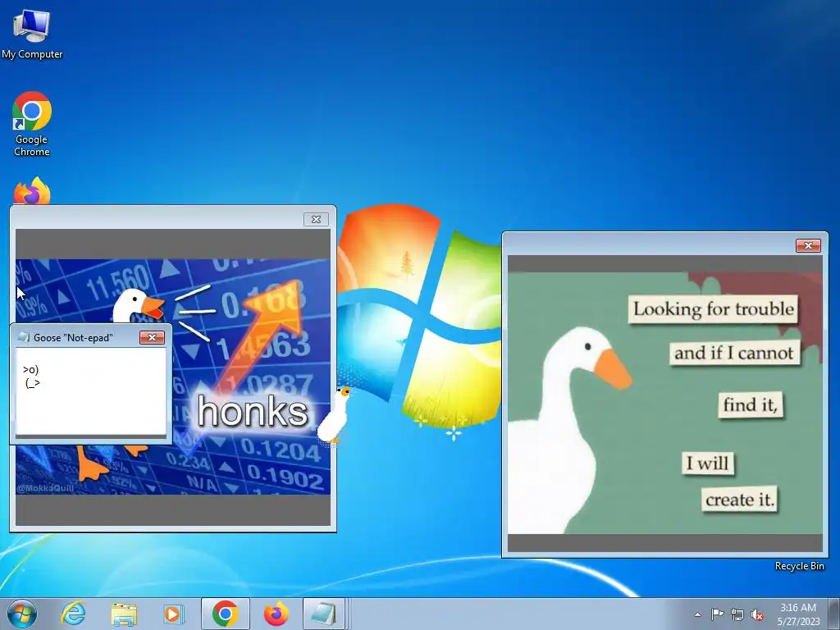
Task: Click the Firefox desktop icon
Action: click(32, 191)
